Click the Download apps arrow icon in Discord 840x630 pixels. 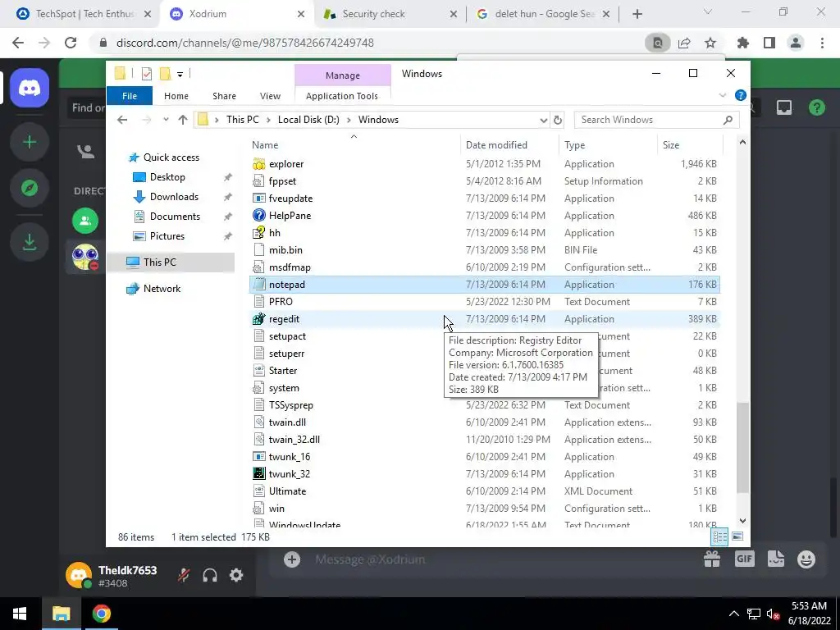tap(30, 242)
